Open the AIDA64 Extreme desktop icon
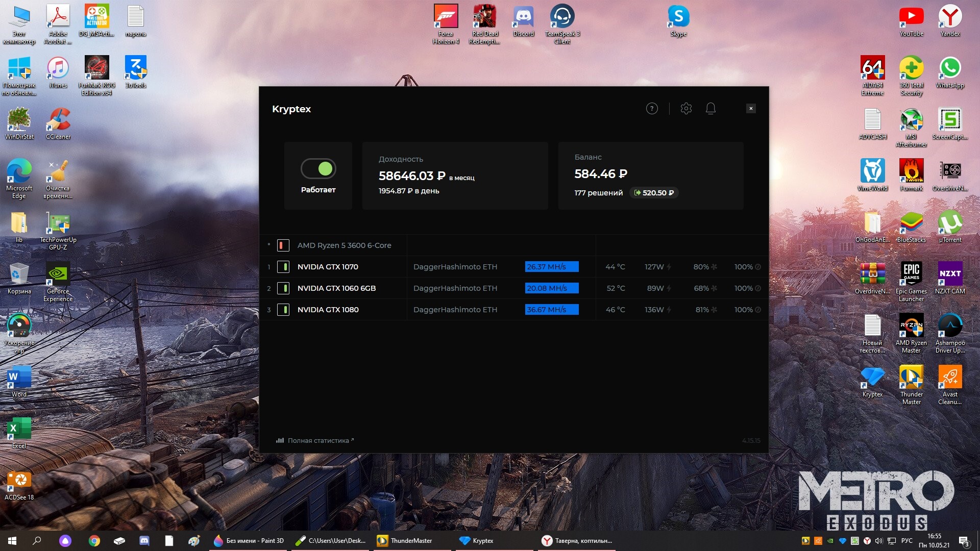The height and width of the screenshot is (551, 980). pos(872,76)
